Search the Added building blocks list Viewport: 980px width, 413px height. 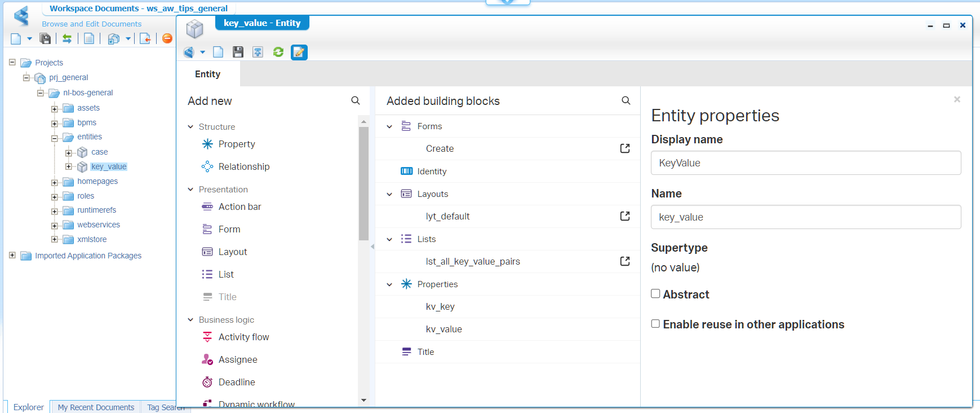click(626, 100)
